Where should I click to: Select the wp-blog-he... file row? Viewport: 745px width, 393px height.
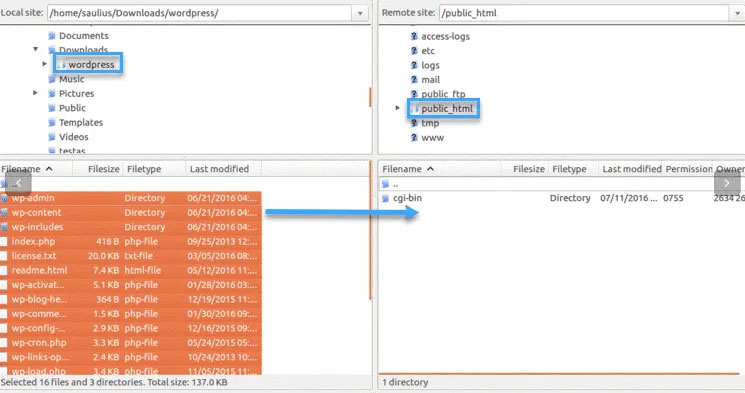tap(131, 299)
